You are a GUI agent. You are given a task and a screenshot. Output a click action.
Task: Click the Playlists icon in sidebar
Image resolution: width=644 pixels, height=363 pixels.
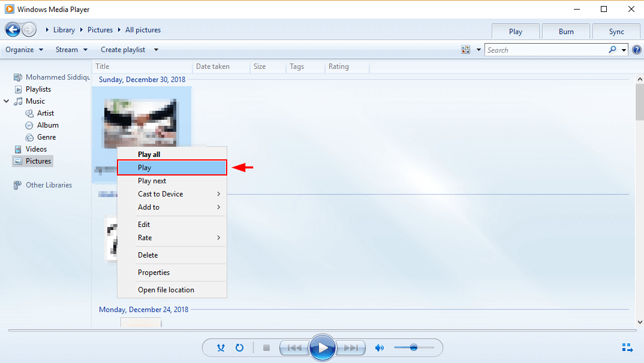(x=18, y=89)
